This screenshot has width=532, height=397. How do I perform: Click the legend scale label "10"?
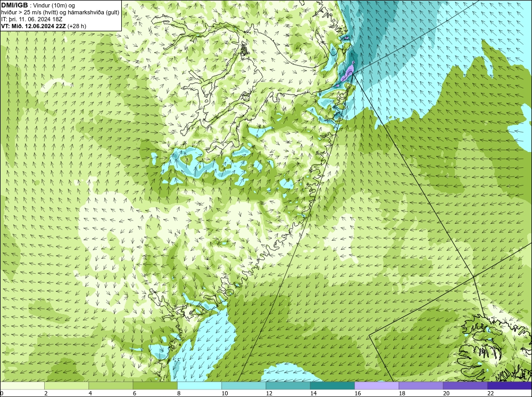pyautogui.click(x=225, y=393)
